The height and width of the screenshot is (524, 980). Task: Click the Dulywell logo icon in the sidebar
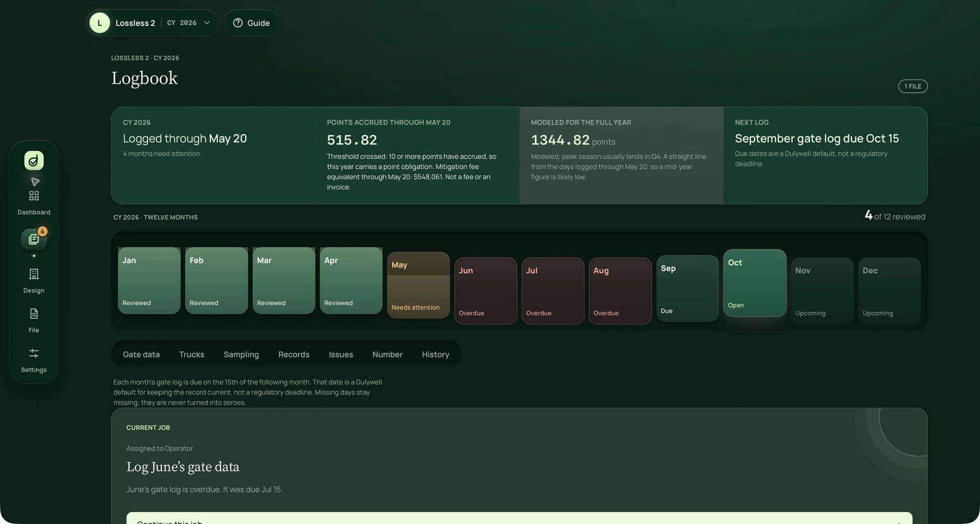point(34,161)
